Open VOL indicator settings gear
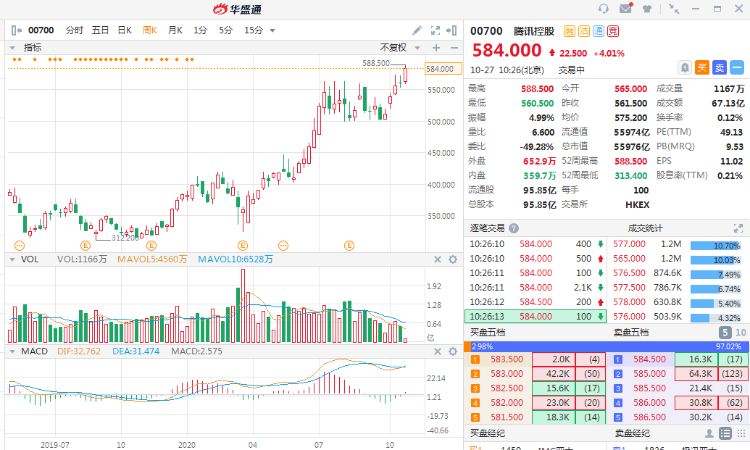 click(452, 259)
